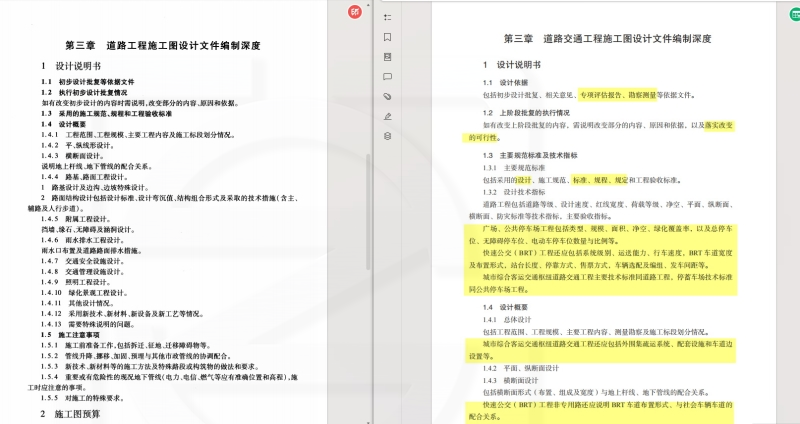Open the outline list panel icon
This screenshot has height=424, width=800.
click(x=387, y=17)
